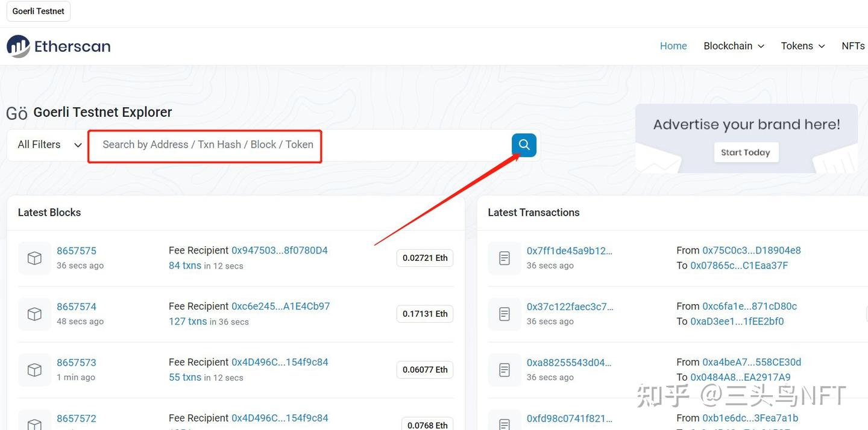Click cube icon for block 8657574
This screenshot has width=868, height=430.
tap(34, 314)
